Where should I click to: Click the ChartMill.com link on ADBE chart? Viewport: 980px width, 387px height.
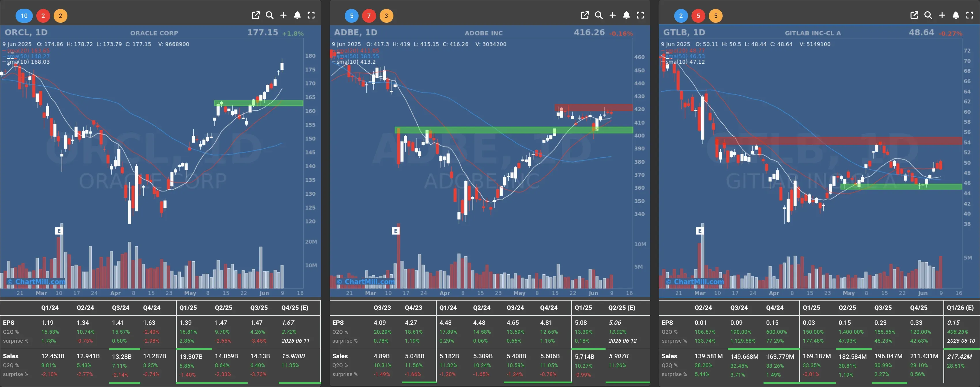365,282
